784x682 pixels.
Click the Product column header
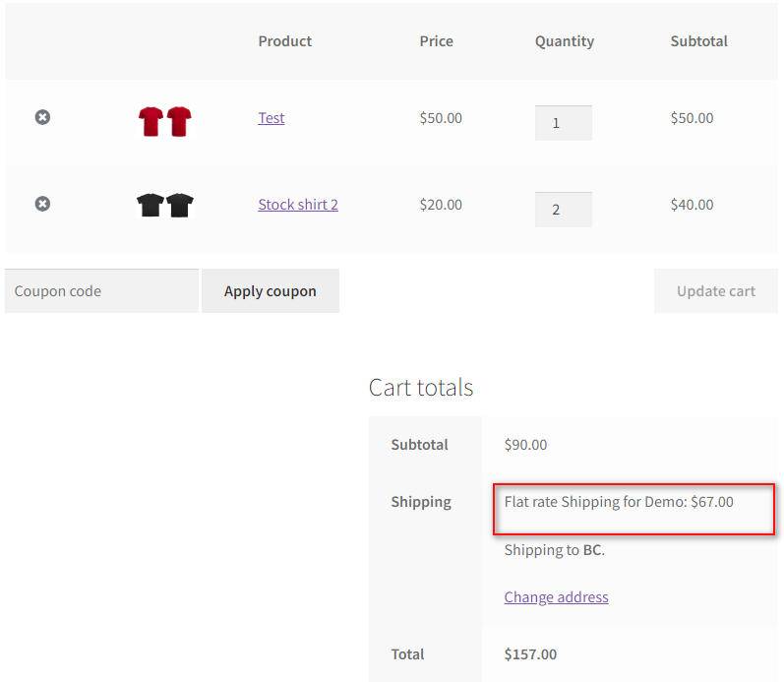tap(285, 41)
